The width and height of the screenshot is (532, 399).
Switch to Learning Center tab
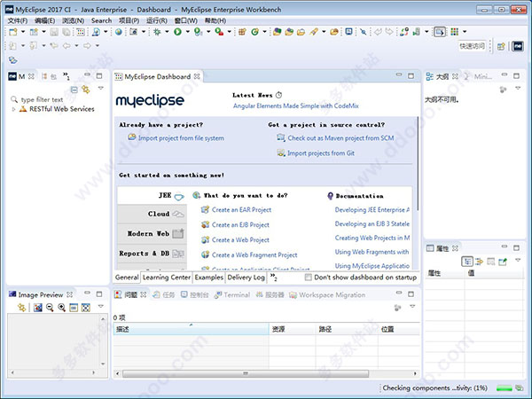167,278
